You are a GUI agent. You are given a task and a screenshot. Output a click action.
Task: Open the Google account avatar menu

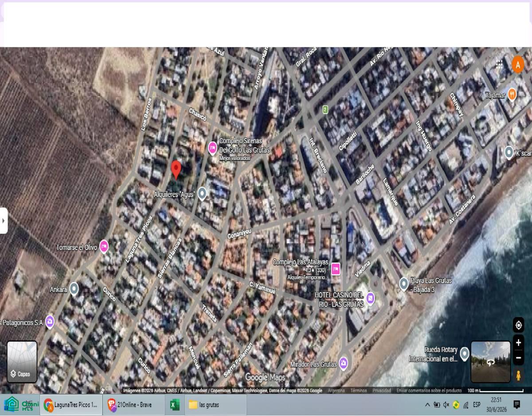[x=518, y=65]
